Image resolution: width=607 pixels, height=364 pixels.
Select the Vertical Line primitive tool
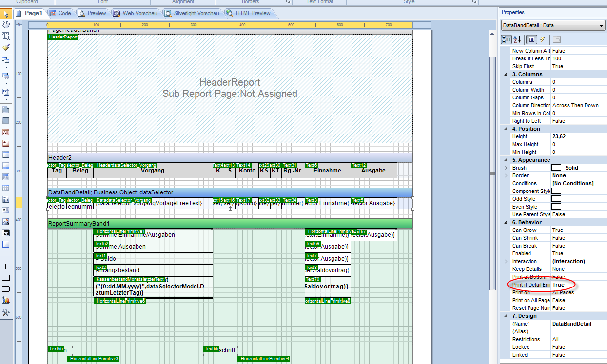tap(6, 267)
